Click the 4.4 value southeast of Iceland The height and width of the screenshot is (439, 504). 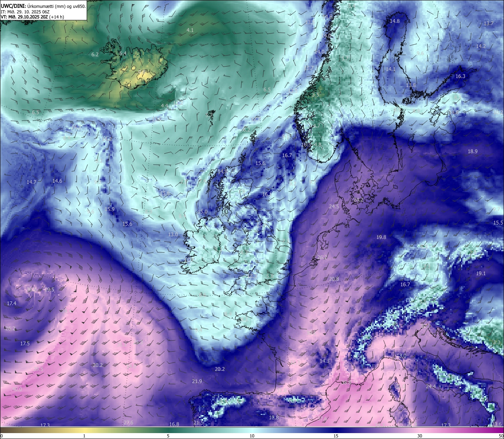165,106
